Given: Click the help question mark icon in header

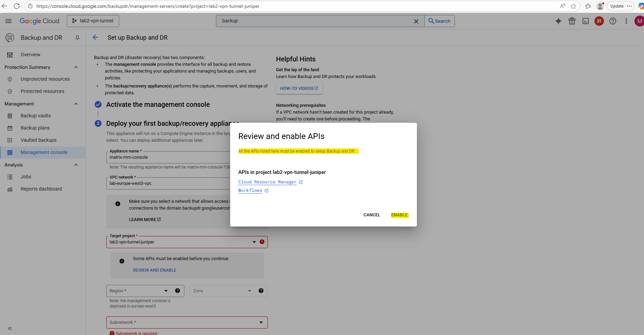Looking at the screenshot, I should coord(612,21).
